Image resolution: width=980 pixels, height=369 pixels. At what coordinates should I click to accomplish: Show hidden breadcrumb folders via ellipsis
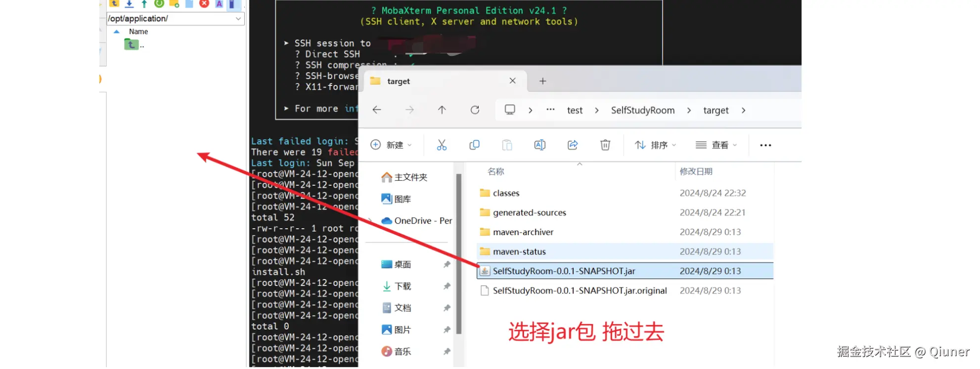[550, 110]
